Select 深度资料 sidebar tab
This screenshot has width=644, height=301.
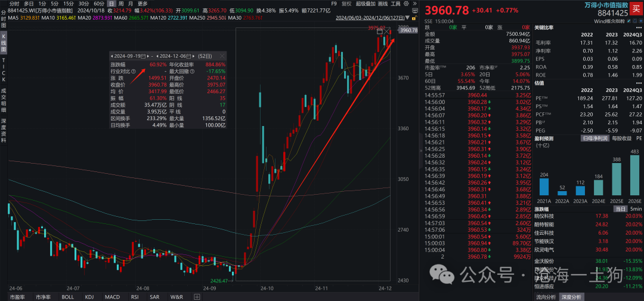click(x=4, y=131)
